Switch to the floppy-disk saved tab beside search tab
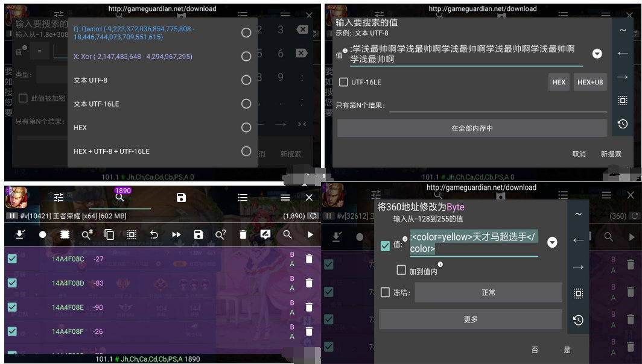642x364 pixels. (181, 198)
